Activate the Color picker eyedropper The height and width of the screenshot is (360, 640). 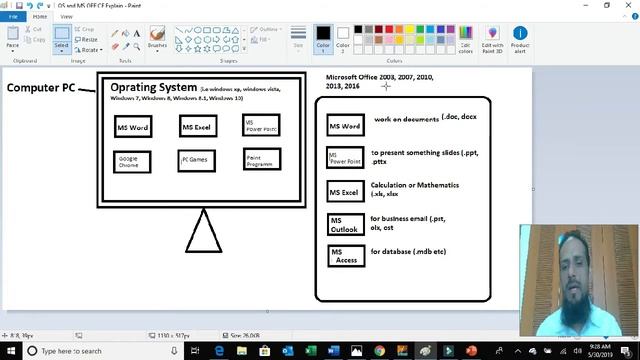[x=126, y=47]
